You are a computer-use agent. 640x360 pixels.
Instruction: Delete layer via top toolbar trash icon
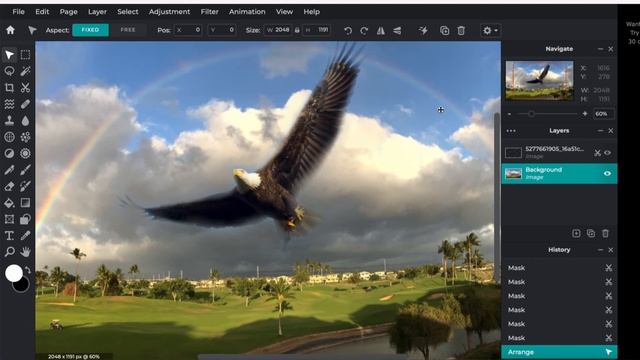click(x=461, y=31)
